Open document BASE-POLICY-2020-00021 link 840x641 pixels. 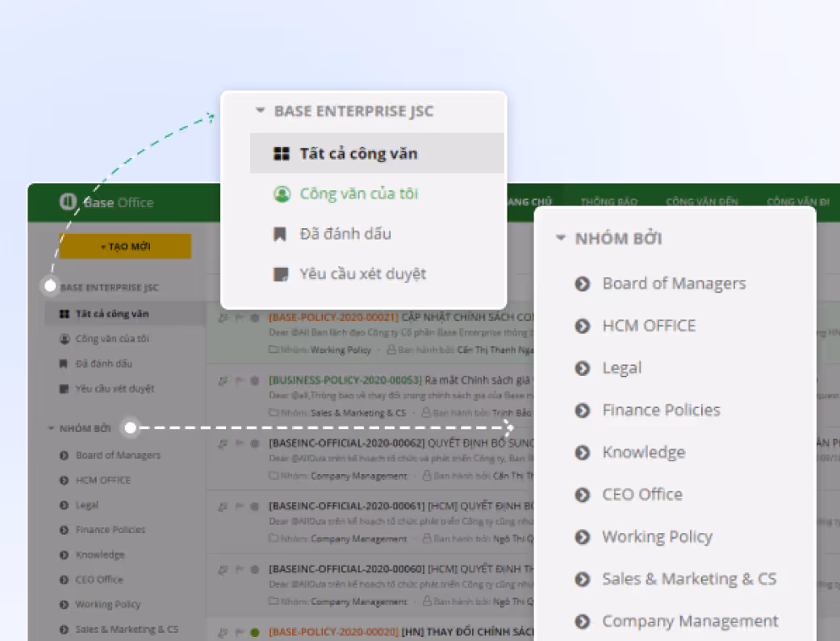(x=334, y=318)
